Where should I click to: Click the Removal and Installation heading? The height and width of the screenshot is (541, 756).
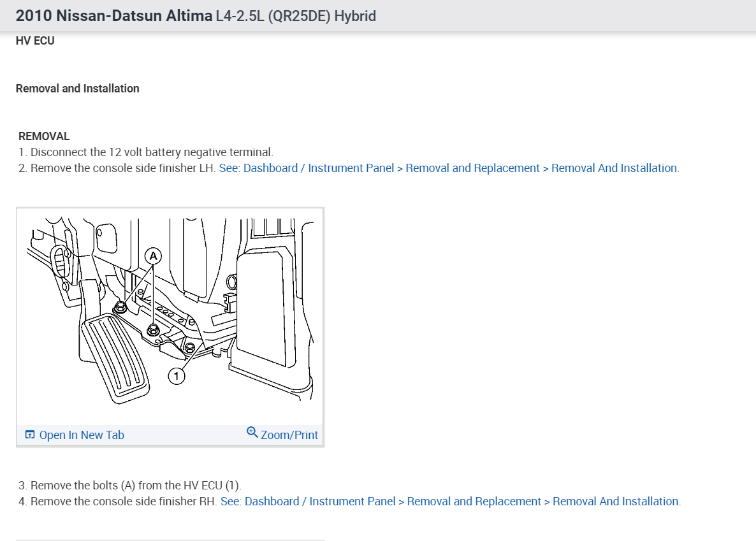coord(78,88)
